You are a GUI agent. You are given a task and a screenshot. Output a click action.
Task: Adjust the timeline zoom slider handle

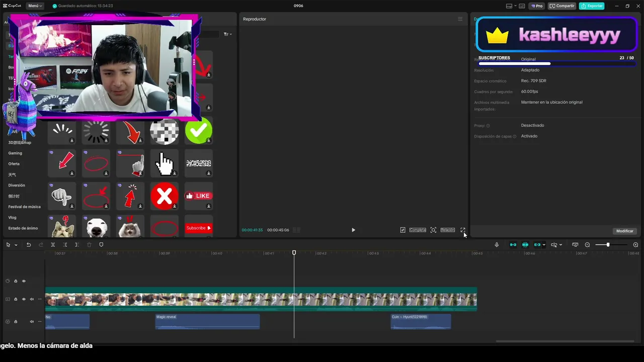[x=608, y=245]
